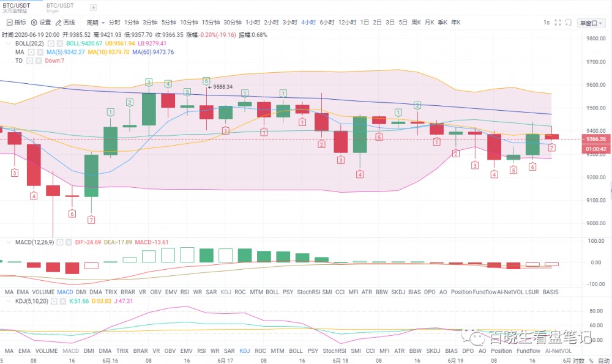Open MACD(12,26,9) settings gear icon
This screenshot has width=612, height=364.
point(60,241)
